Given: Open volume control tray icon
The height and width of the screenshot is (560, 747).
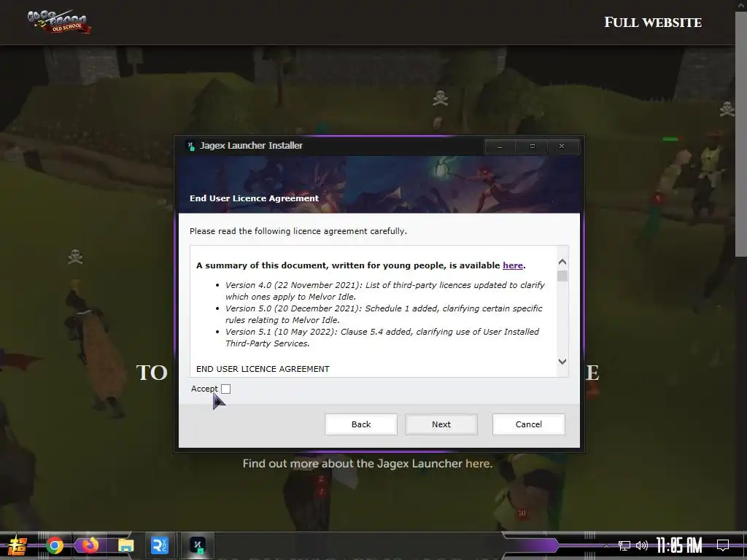Looking at the screenshot, I should [642, 545].
